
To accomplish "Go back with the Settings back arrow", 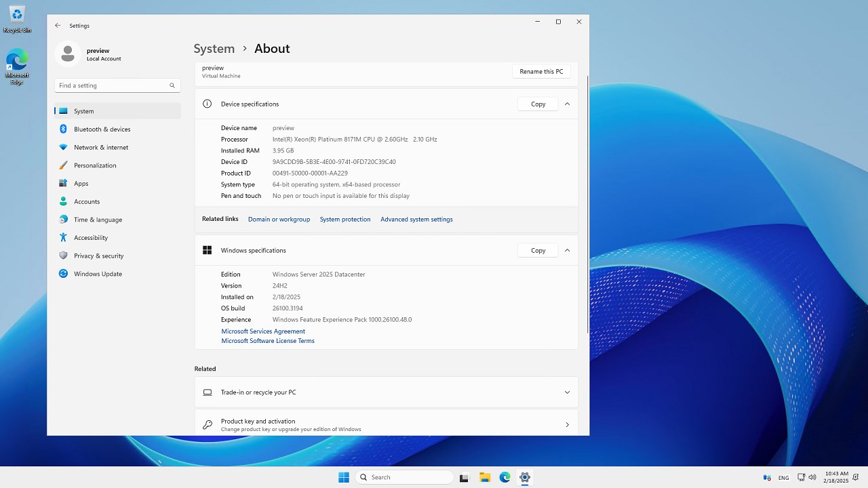I will tap(58, 26).
